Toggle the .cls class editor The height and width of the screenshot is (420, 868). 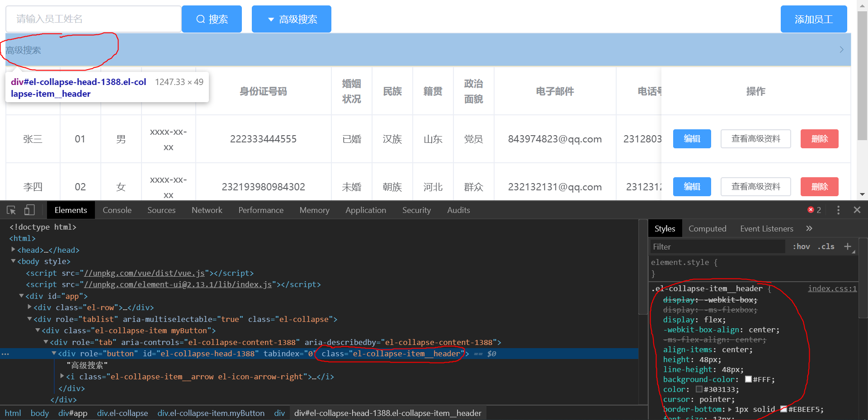pyautogui.click(x=826, y=246)
